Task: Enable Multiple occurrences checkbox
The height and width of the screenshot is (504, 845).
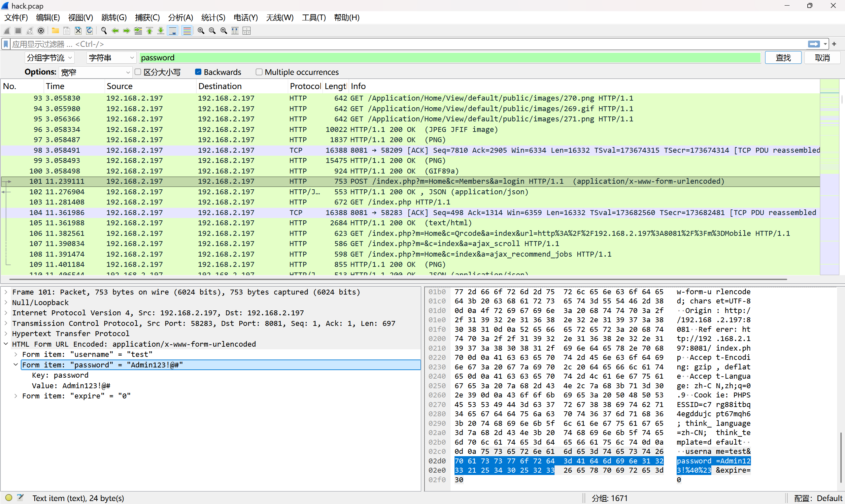Action: [259, 72]
